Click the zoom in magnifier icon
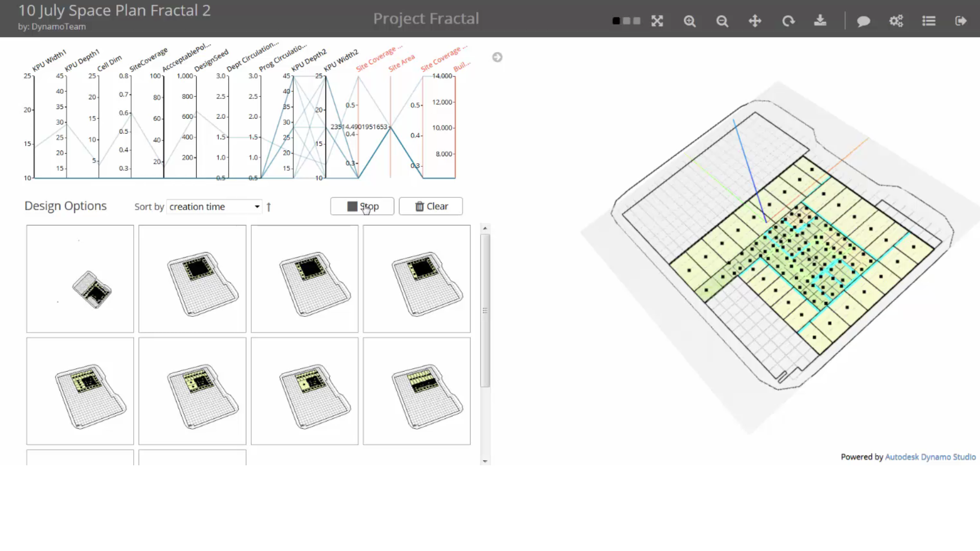 (690, 21)
